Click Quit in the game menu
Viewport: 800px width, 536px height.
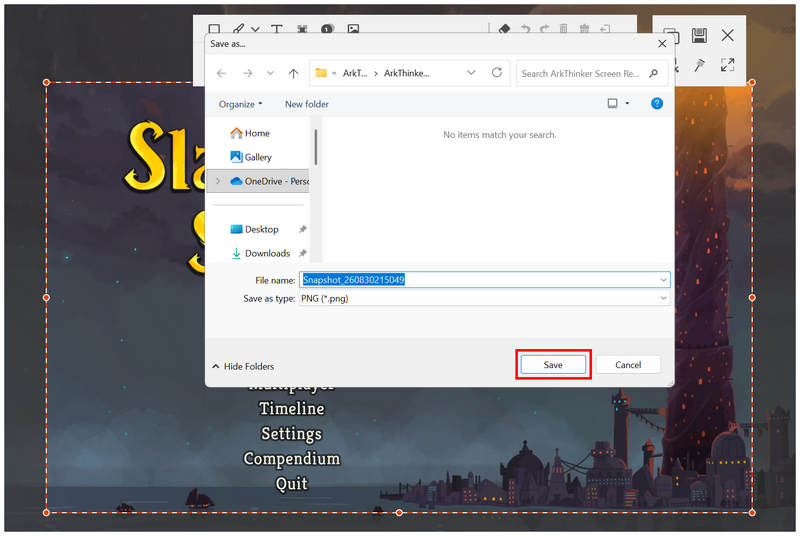(x=292, y=483)
